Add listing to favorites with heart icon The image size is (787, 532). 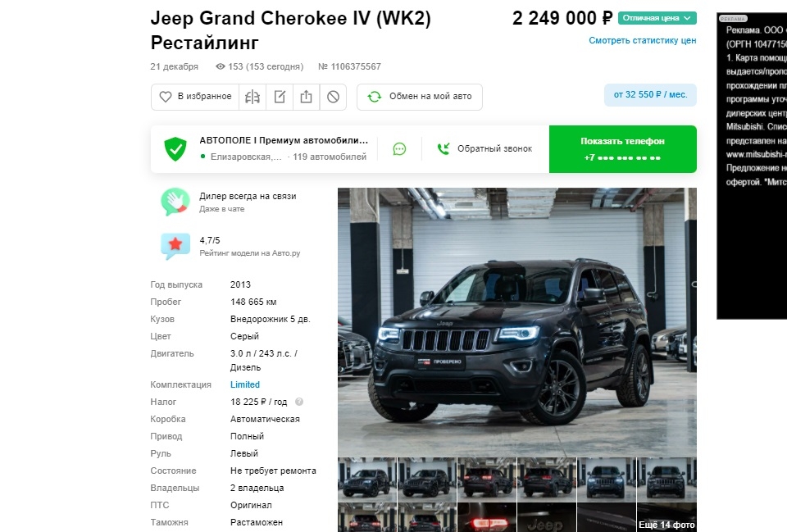195,97
